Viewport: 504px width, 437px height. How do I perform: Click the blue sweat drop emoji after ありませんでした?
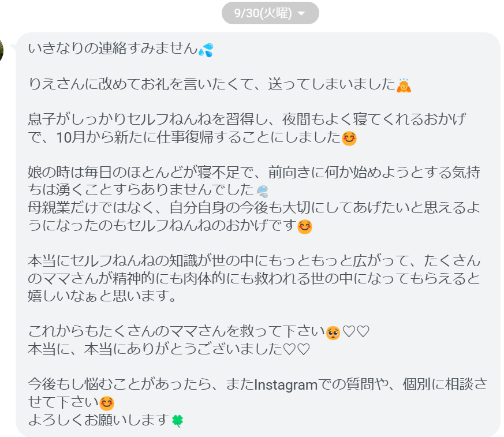pos(263,192)
